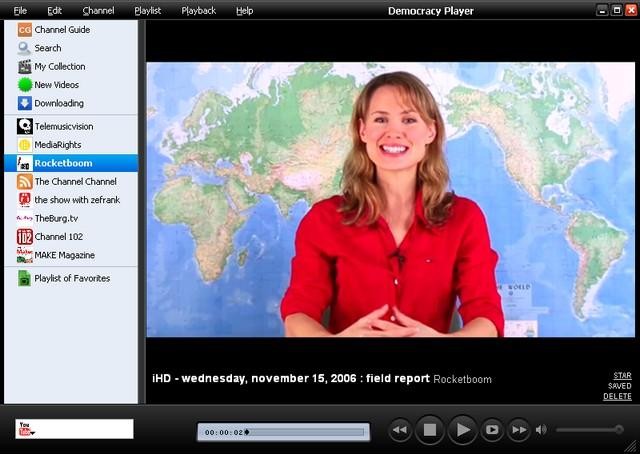Open Search in the sidebar
This screenshot has height=454, width=640.
(47, 48)
